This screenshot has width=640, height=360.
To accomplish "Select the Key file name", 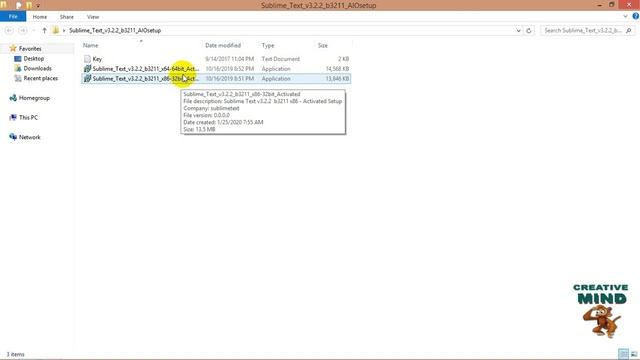I will pyautogui.click(x=97, y=59).
